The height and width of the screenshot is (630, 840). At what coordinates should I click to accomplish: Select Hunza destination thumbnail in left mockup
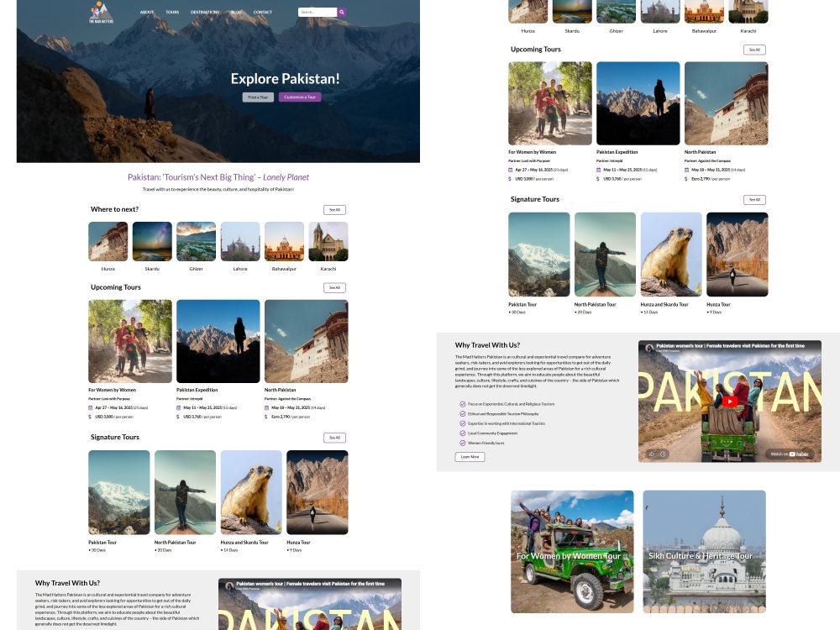(108, 242)
